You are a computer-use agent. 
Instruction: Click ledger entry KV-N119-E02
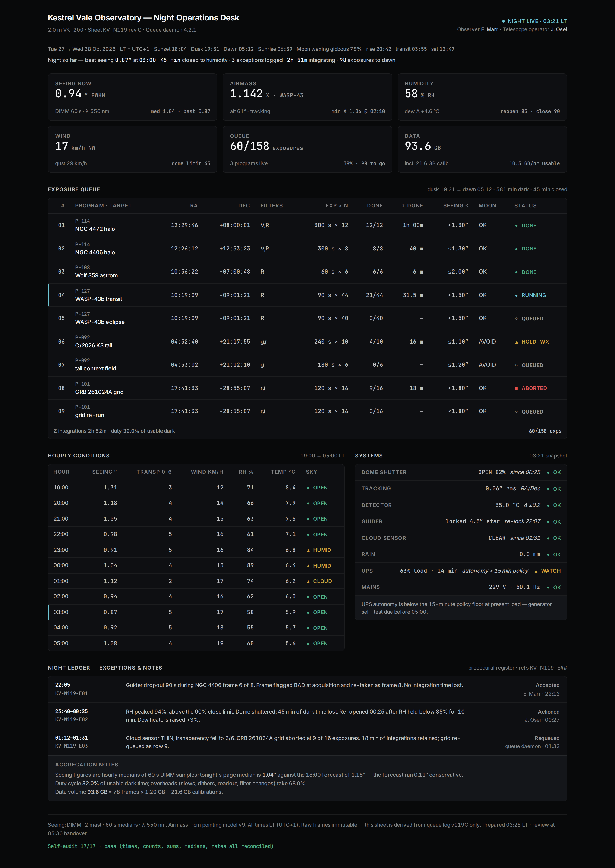307,716
